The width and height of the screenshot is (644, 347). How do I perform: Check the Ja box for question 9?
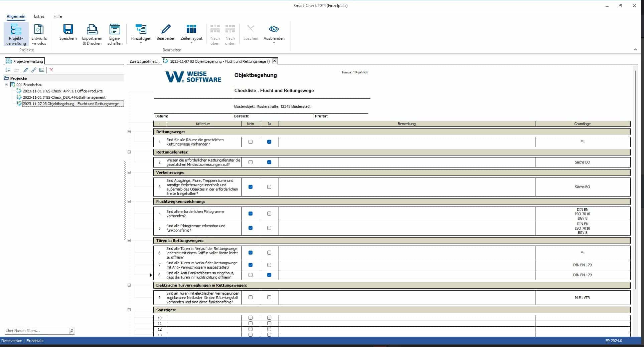click(269, 297)
